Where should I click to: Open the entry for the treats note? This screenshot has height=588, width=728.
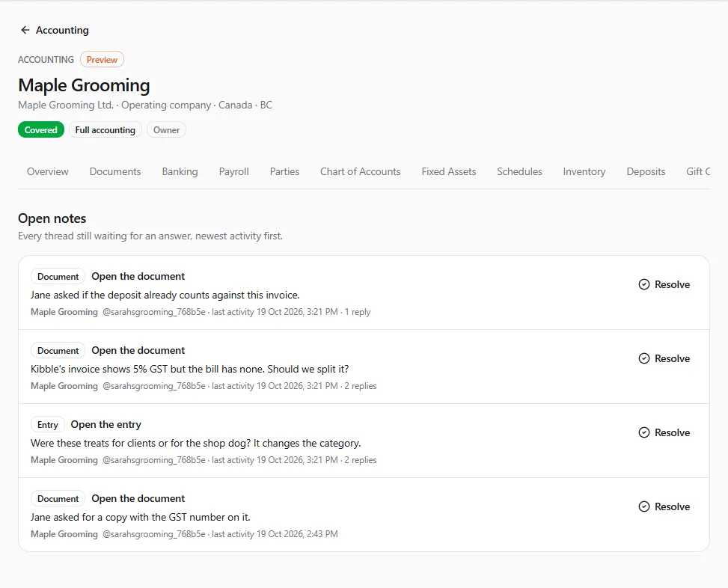tap(105, 425)
